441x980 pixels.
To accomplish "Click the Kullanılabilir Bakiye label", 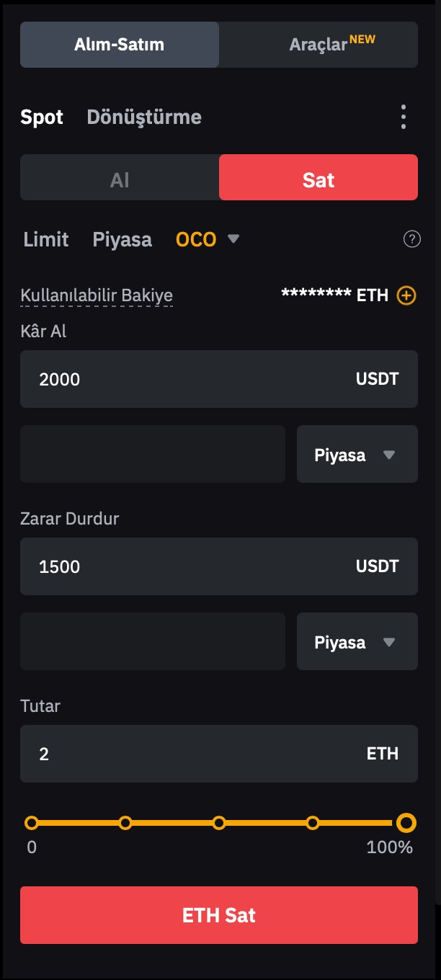I will (97, 295).
